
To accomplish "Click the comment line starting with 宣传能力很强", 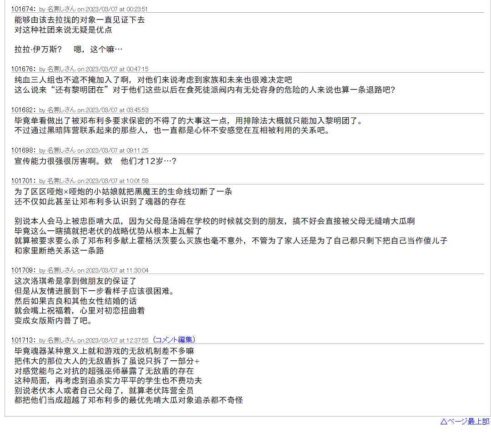I will 95,161.
